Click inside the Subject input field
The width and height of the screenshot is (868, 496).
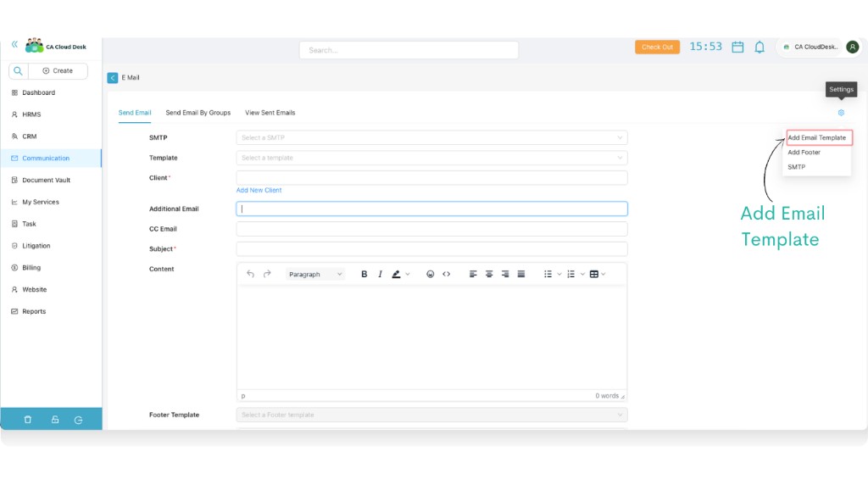[431, 248]
